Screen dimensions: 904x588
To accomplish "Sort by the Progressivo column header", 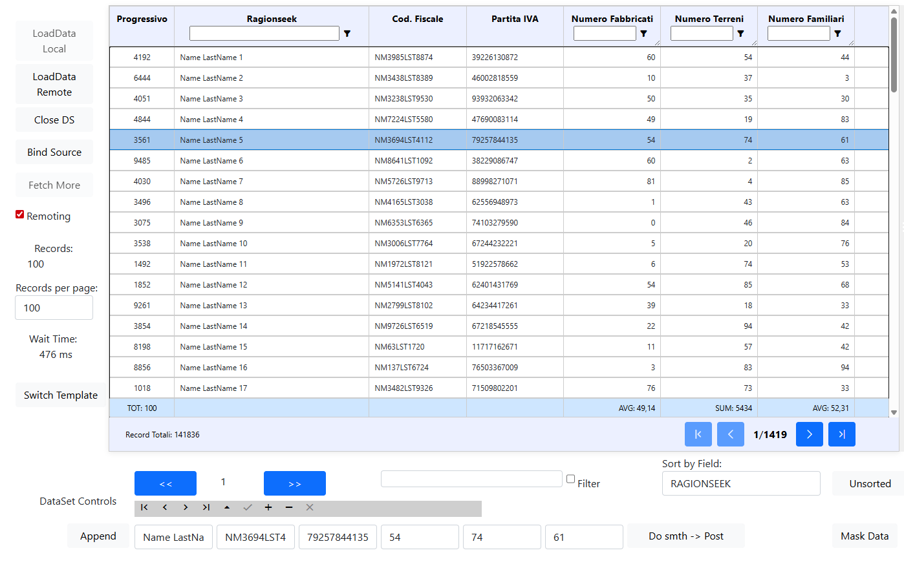I will [142, 19].
